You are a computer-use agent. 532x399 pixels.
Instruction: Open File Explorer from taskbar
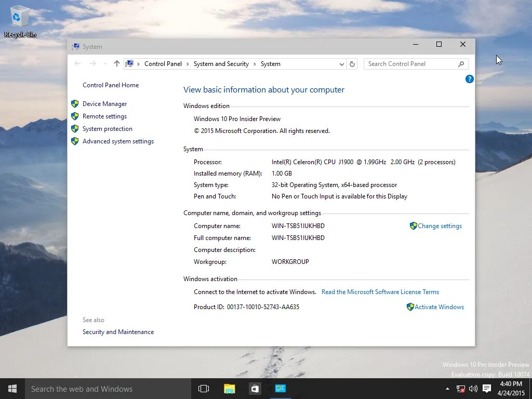pyautogui.click(x=229, y=389)
